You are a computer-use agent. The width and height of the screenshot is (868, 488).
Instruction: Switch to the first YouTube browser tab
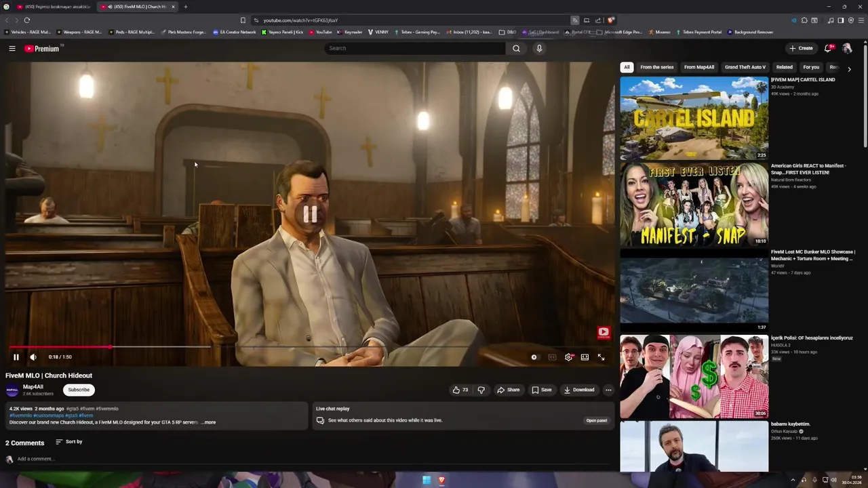53,7
